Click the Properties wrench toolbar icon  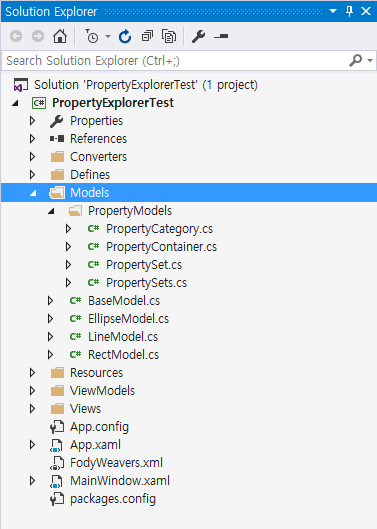pyautogui.click(x=198, y=36)
